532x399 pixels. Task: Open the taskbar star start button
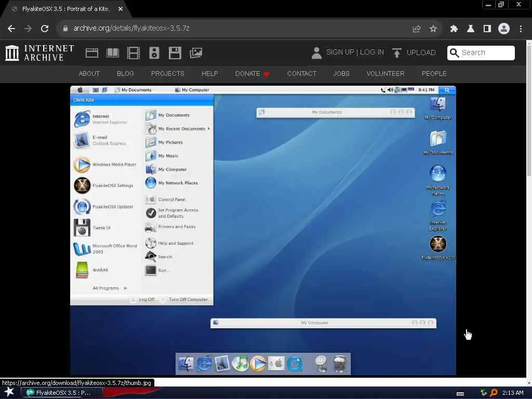(x=9, y=392)
